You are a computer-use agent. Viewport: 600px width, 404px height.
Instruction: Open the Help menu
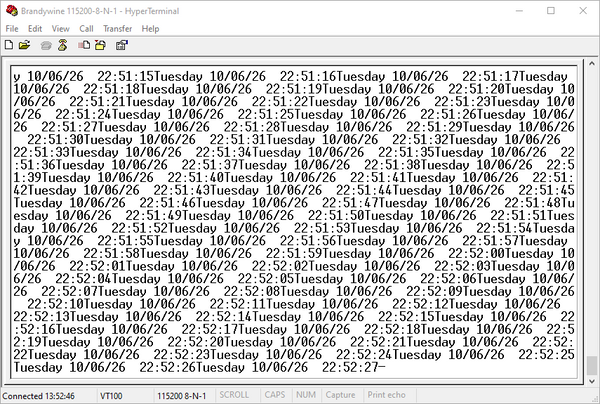click(150, 29)
